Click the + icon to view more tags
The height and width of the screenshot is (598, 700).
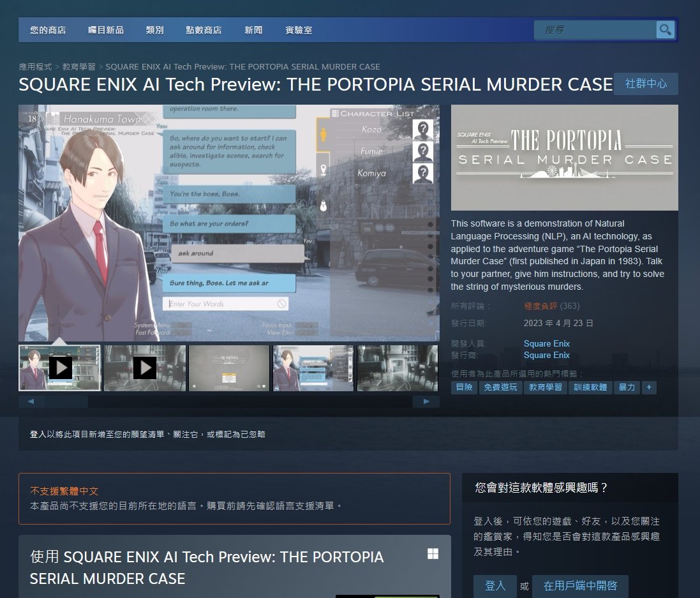click(x=649, y=387)
